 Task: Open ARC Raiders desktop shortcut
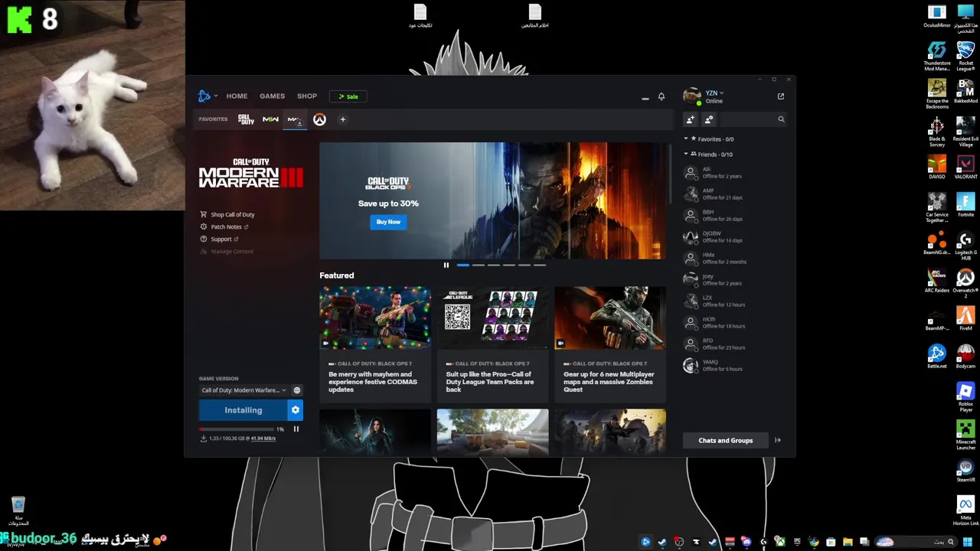pyautogui.click(x=937, y=280)
